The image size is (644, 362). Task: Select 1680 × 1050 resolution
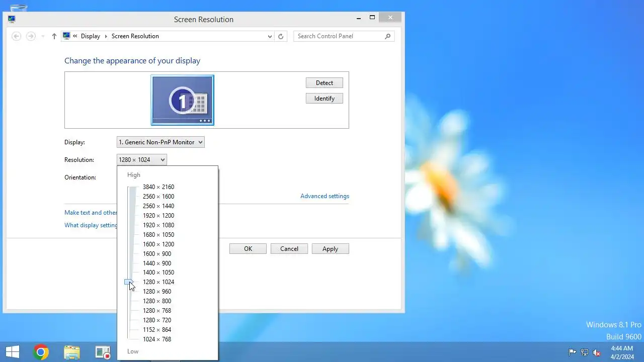(158, 235)
